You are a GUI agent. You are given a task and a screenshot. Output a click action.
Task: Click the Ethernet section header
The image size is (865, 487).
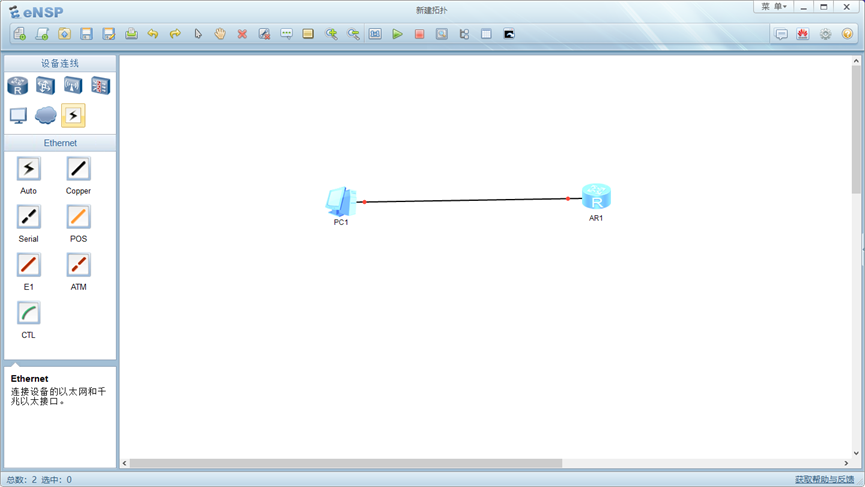point(60,143)
